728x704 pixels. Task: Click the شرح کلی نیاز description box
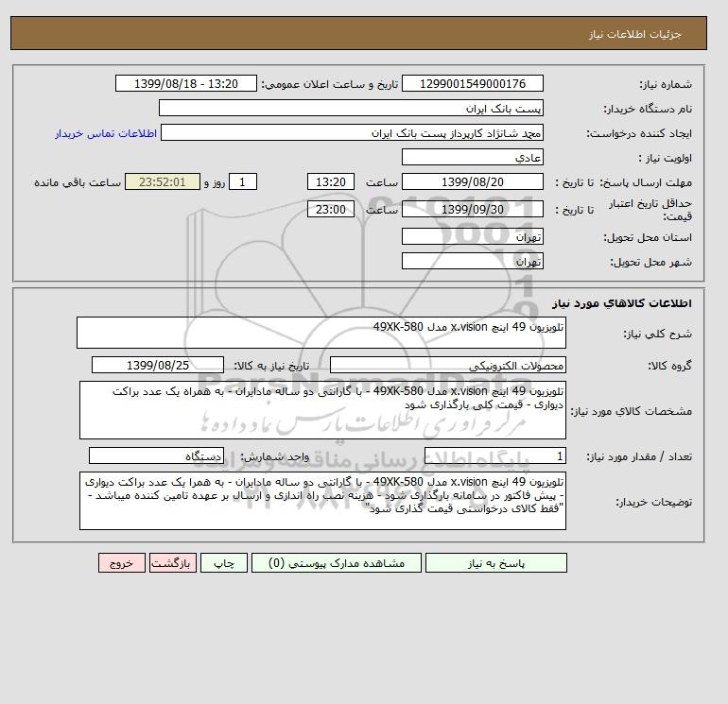click(x=321, y=333)
